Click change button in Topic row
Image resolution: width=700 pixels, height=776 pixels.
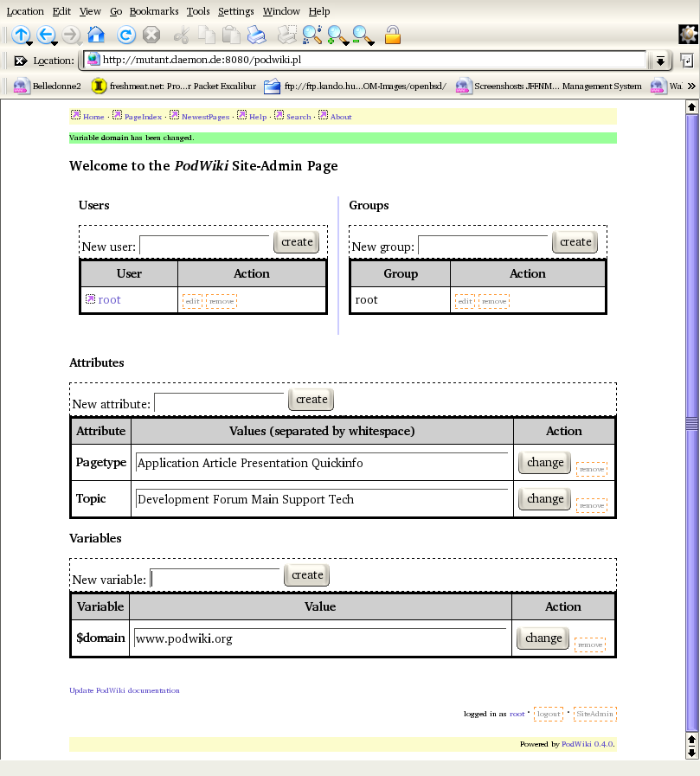(x=545, y=499)
